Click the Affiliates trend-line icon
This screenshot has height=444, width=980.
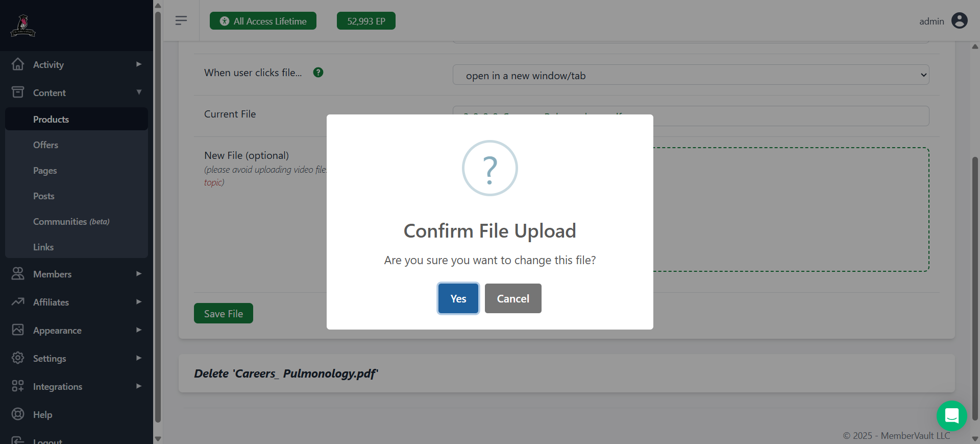click(x=18, y=301)
